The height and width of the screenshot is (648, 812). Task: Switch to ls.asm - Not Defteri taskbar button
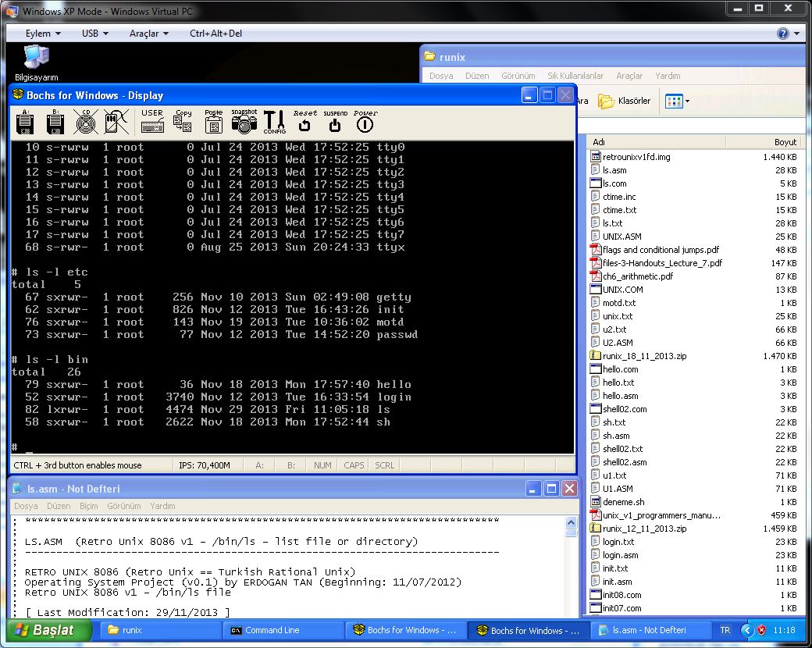tap(650, 630)
